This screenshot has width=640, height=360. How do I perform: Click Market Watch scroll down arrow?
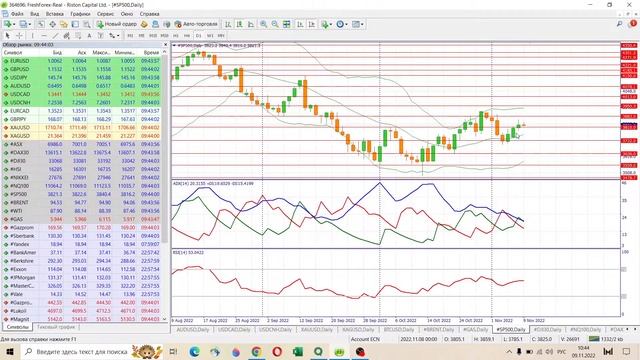coord(164,319)
